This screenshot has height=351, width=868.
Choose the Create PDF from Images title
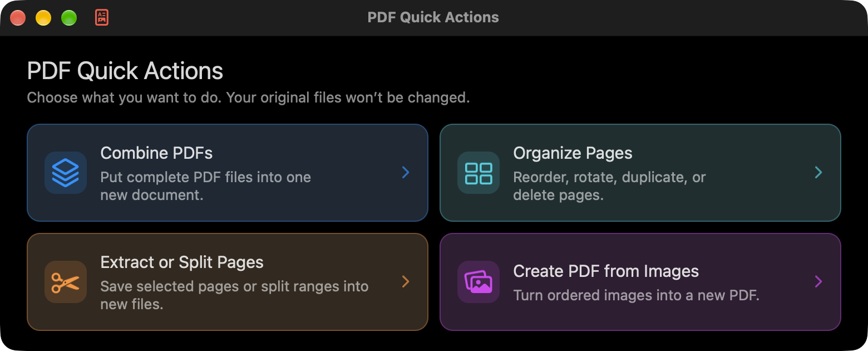[606, 271]
